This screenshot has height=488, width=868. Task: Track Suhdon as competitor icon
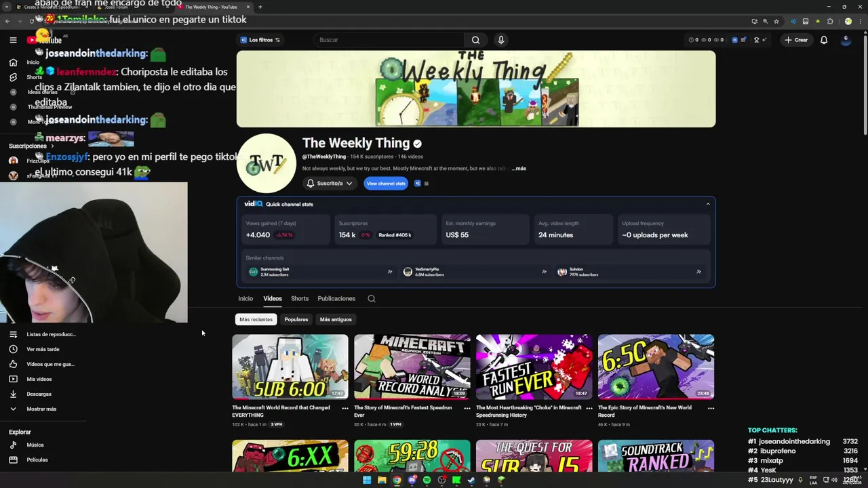coord(698,272)
